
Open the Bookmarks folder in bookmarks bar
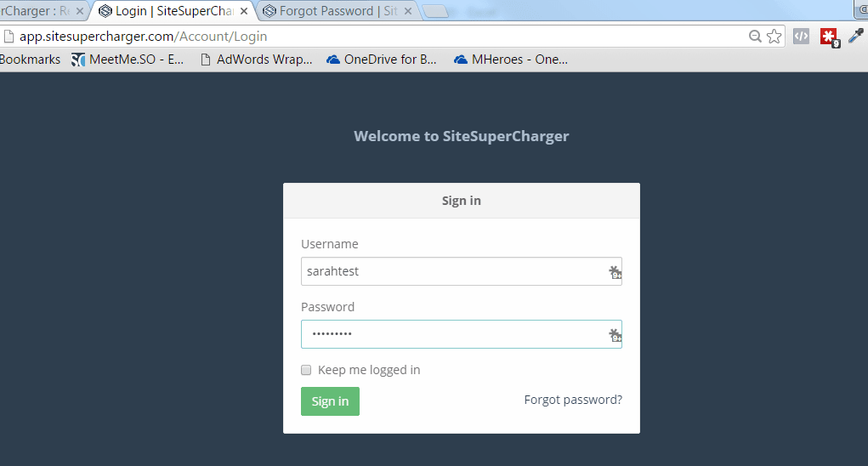pyautogui.click(x=30, y=60)
